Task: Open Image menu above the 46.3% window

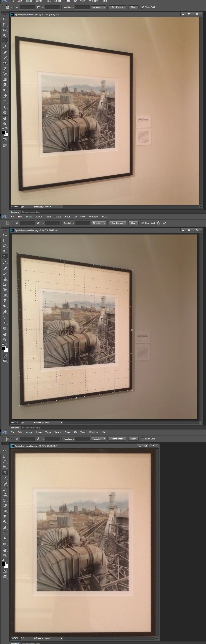Action: coord(29,217)
